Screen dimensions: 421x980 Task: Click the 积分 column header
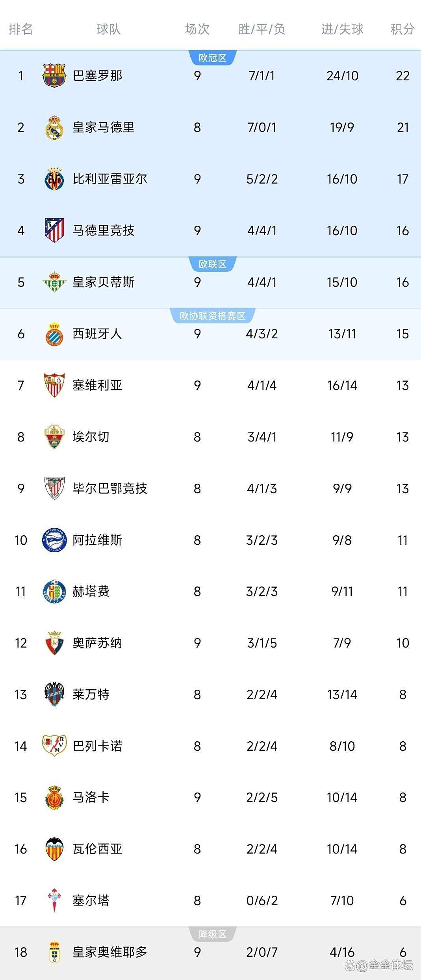click(x=402, y=29)
